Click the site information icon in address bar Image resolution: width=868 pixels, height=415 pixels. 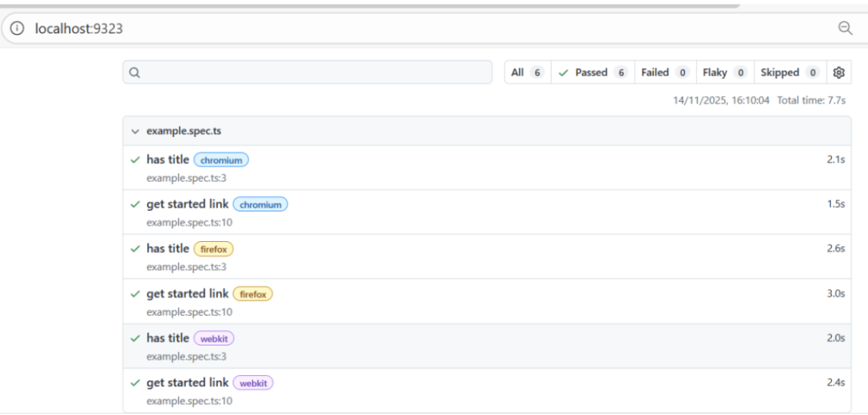(x=17, y=28)
